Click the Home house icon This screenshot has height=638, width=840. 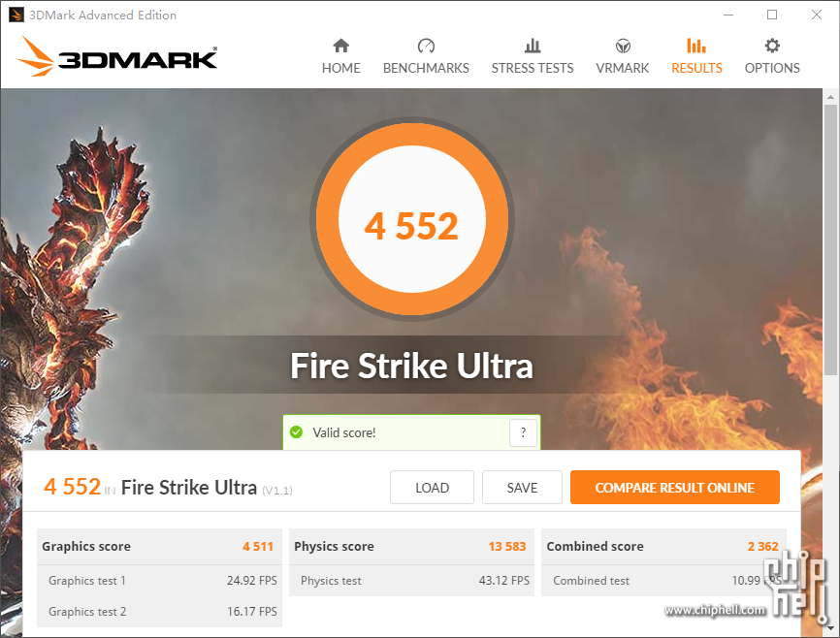coord(340,47)
